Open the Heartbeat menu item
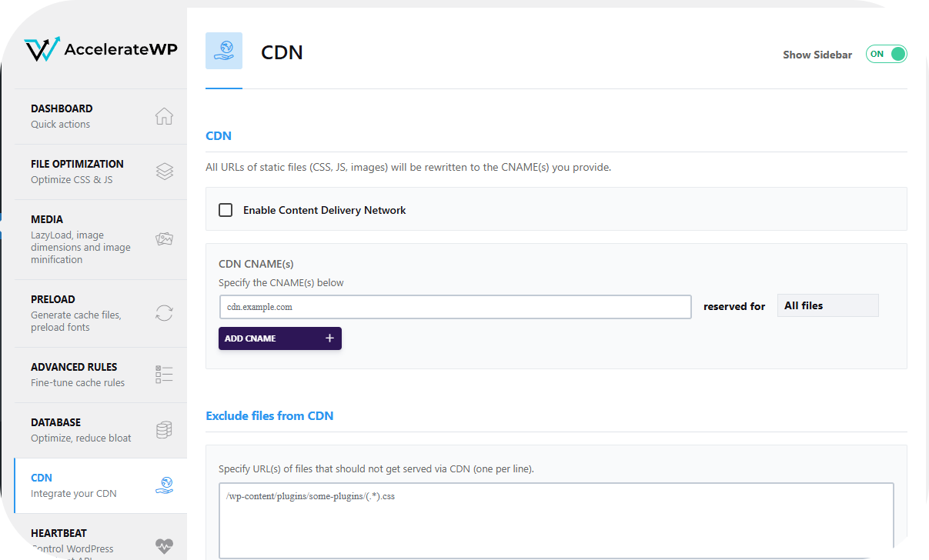Image resolution: width=929 pixels, height=560 pixels. pyautogui.click(x=101, y=537)
